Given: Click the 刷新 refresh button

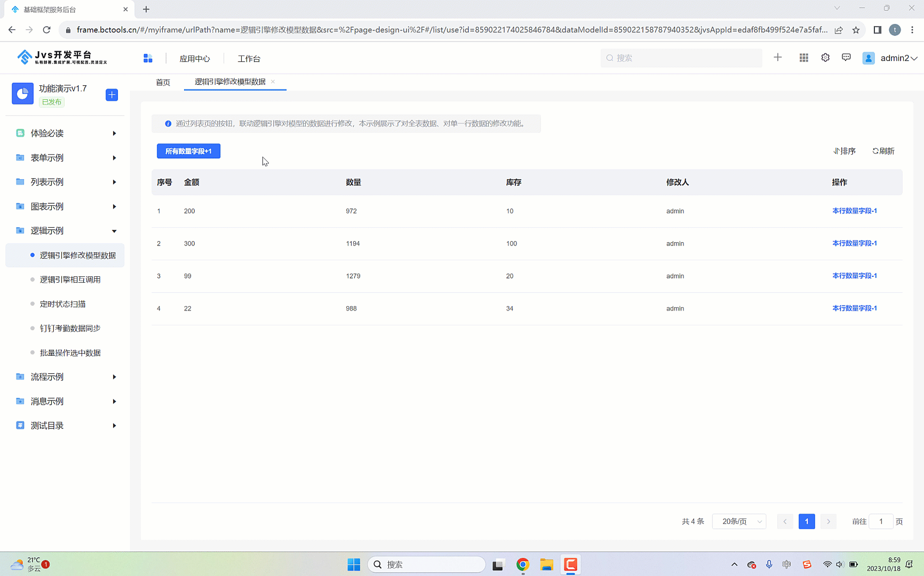Looking at the screenshot, I should 883,151.
